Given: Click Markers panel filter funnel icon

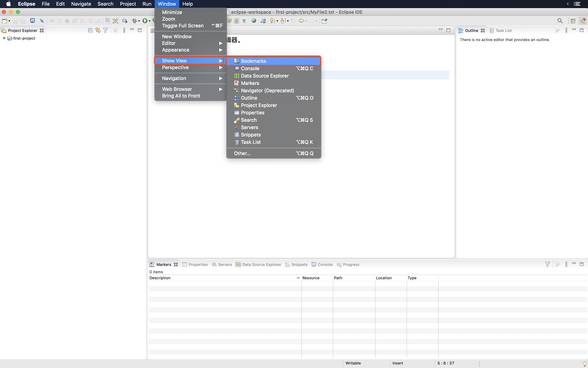Looking at the screenshot, I should pos(547,264).
